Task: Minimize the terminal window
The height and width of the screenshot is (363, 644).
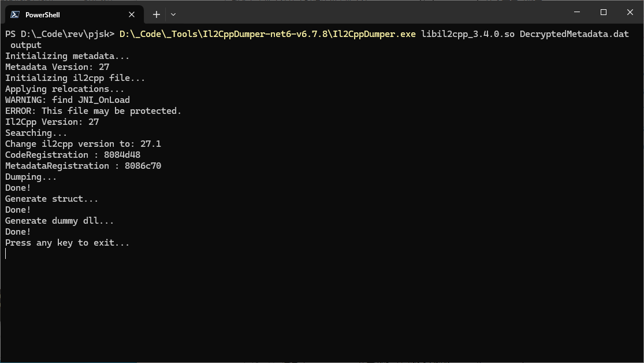Action: (577, 12)
